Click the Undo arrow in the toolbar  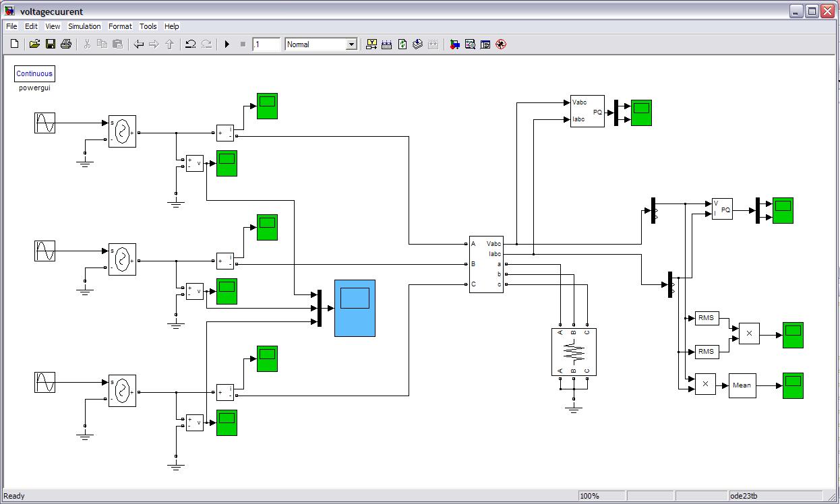pos(191,44)
